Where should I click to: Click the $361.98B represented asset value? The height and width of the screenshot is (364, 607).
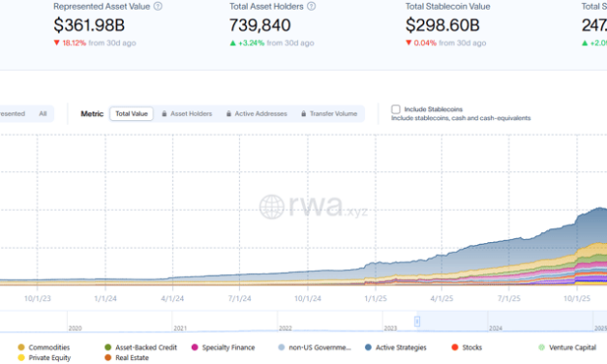tap(89, 25)
